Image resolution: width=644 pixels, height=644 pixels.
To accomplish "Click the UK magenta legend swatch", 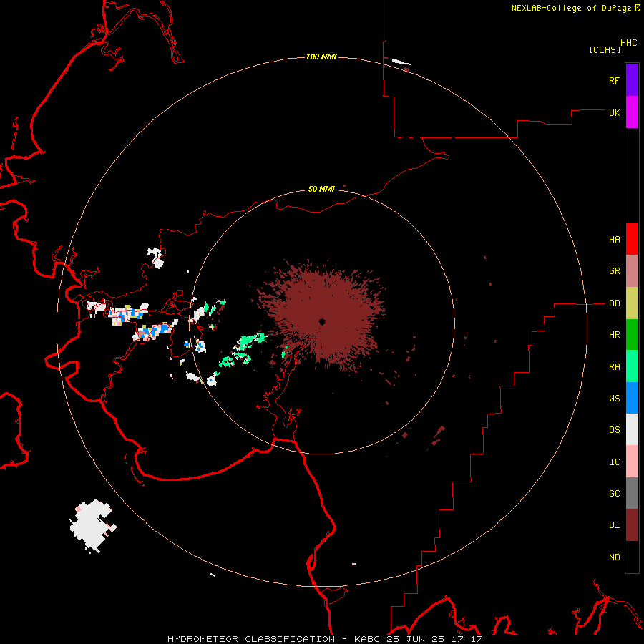I will pos(632,112).
